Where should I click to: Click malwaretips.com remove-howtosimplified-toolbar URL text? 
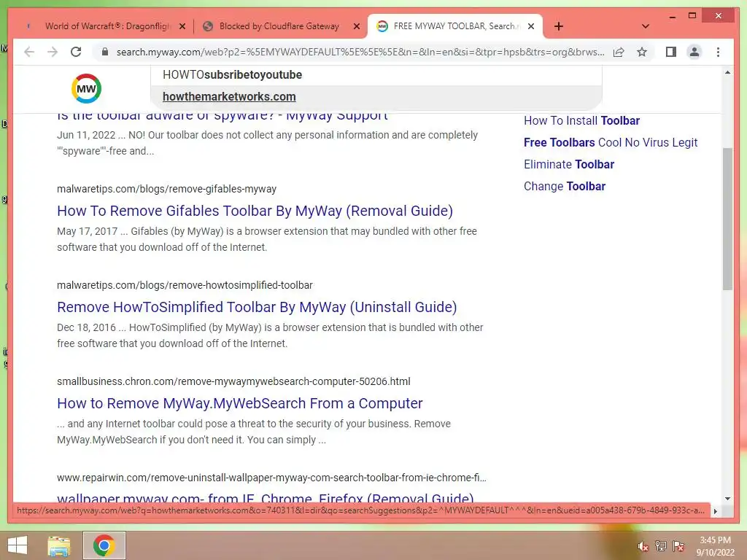click(x=185, y=285)
